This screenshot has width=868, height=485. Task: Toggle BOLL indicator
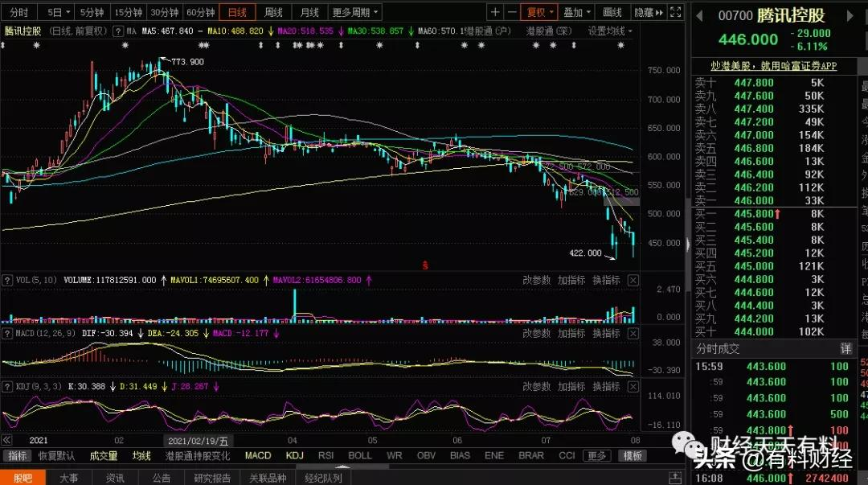360,455
